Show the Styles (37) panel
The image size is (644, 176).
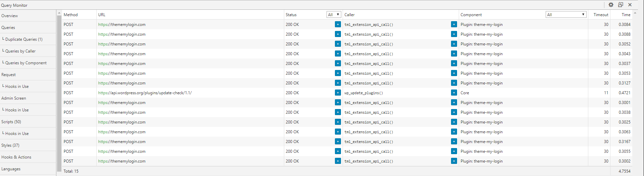(10, 145)
